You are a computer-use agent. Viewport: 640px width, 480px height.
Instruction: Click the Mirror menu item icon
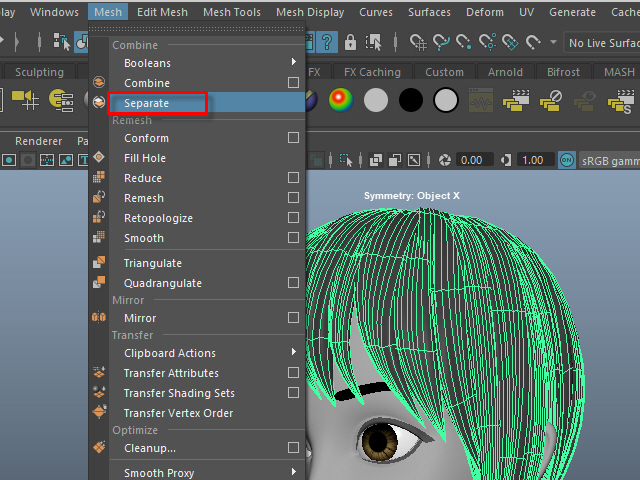(99, 318)
